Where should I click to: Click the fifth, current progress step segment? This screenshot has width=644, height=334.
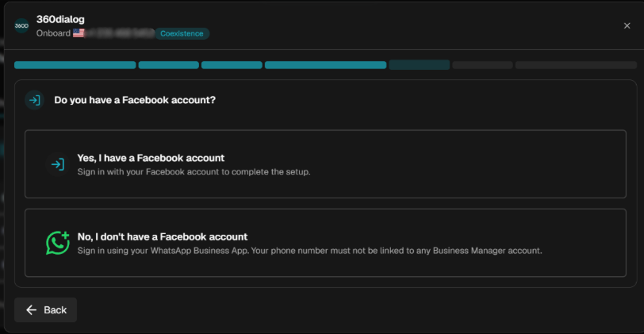(x=420, y=65)
